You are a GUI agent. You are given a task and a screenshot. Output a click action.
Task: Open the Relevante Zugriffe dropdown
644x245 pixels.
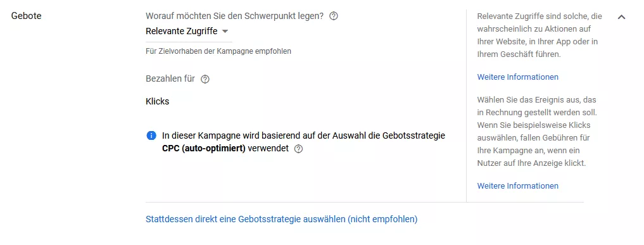[x=189, y=32]
